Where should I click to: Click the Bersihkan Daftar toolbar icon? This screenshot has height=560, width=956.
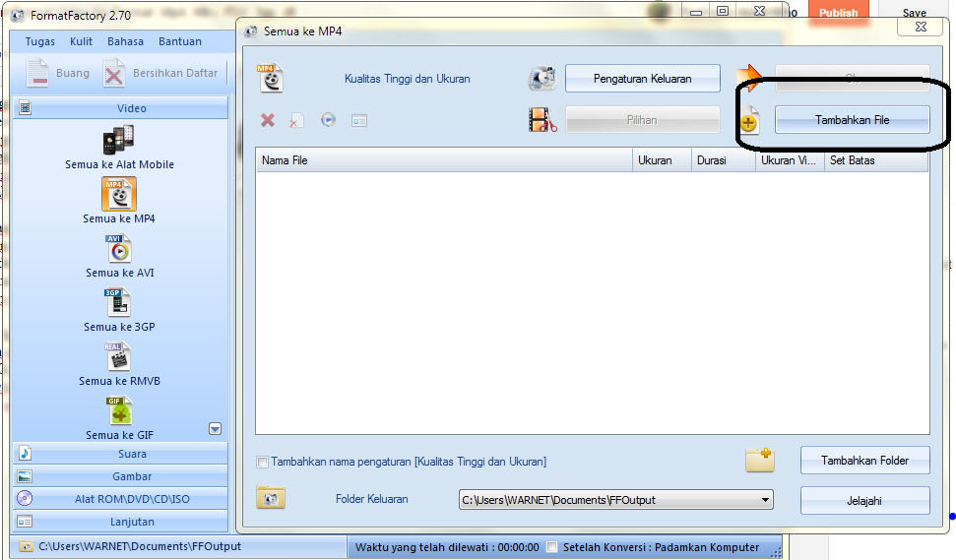[113, 73]
